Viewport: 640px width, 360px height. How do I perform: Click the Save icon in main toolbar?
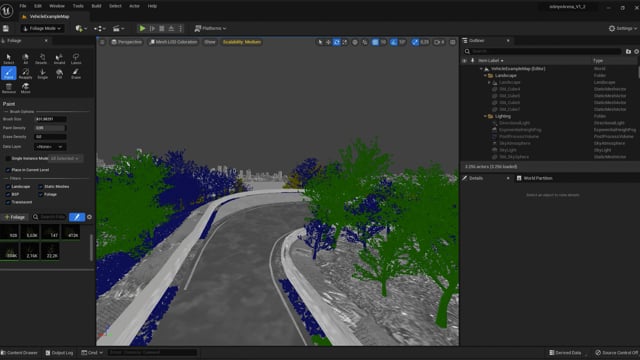pos(6,28)
